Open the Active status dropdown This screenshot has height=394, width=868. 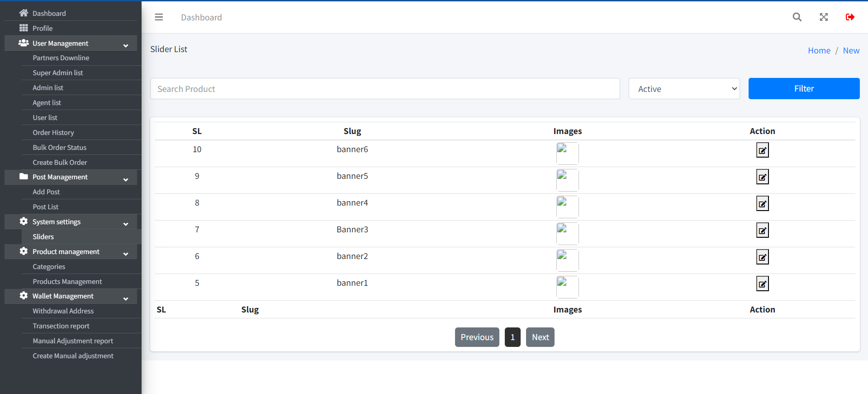[684, 89]
